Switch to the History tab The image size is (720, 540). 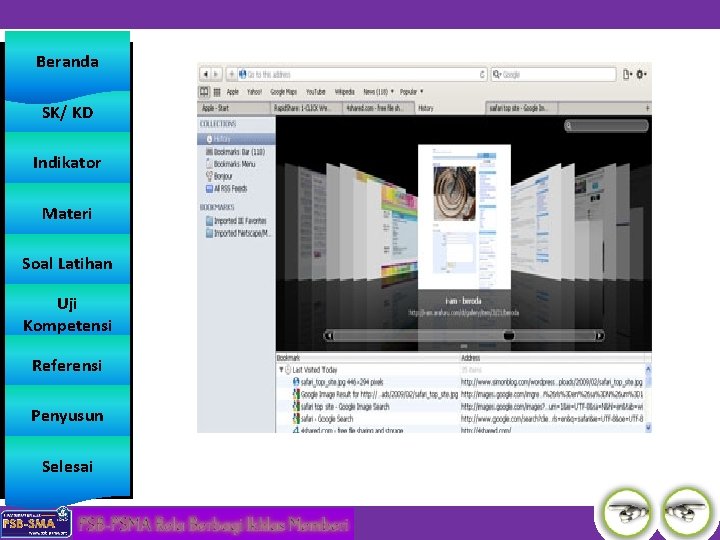(x=449, y=108)
